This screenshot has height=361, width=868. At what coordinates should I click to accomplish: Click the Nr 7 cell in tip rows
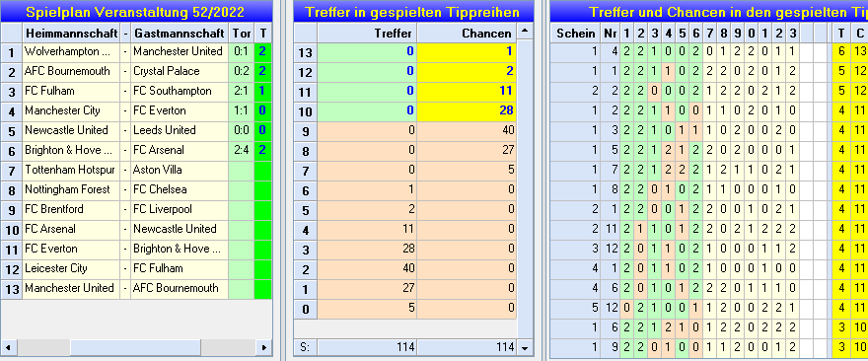tap(611, 170)
